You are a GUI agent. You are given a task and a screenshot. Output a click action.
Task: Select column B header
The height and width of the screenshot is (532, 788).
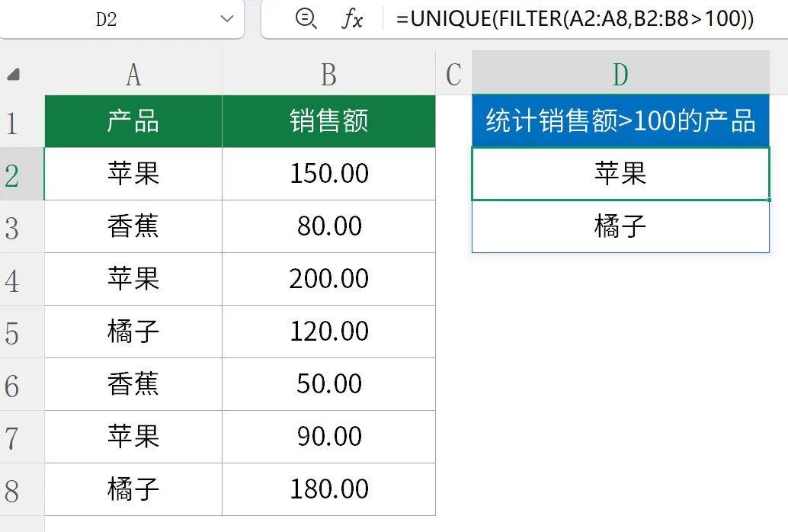tap(328, 75)
